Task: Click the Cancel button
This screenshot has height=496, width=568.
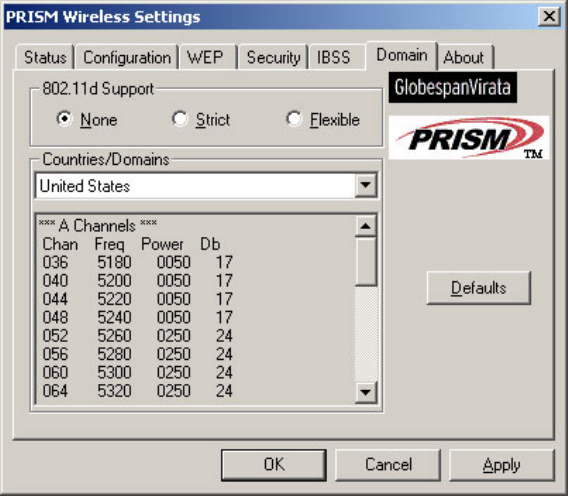Action: pos(388,465)
